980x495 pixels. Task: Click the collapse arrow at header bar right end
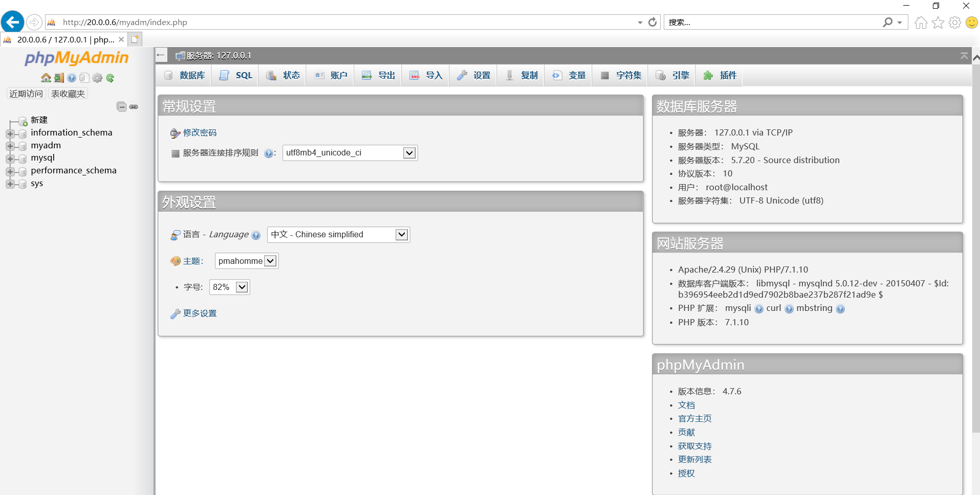point(964,56)
